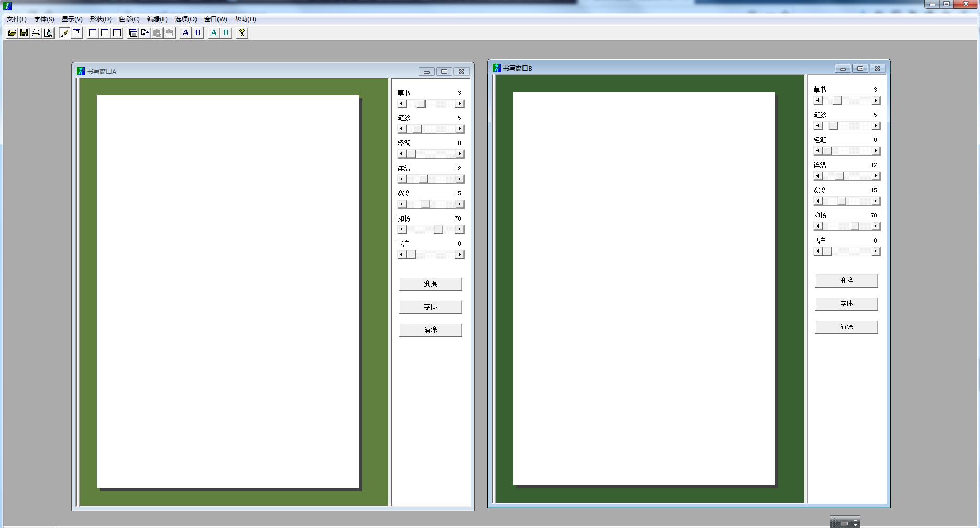Click the white writing canvas in 书写窗口B
Screen dimensions: 980x528
coord(644,288)
